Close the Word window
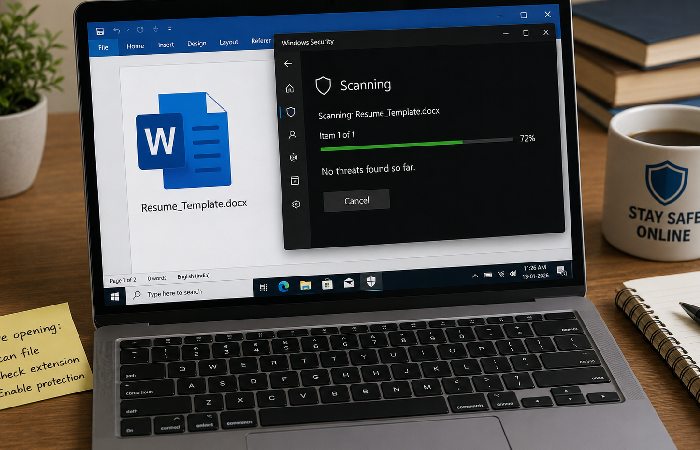 pyautogui.click(x=547, y=14)
